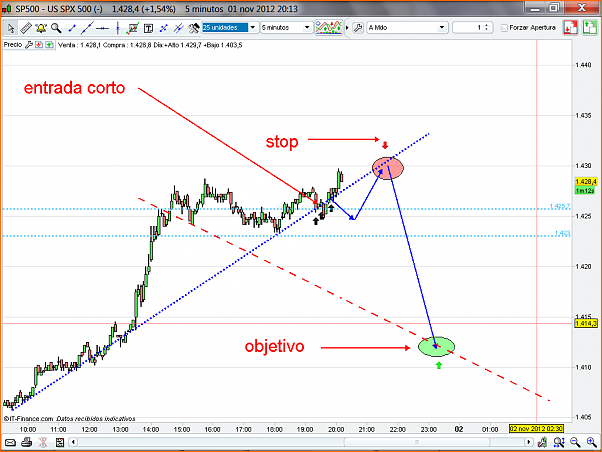The height and width of the screenshot is (452, 602).
Task: Click the green objetivo ellipse on chart
Action: click(x=437, y=346)
